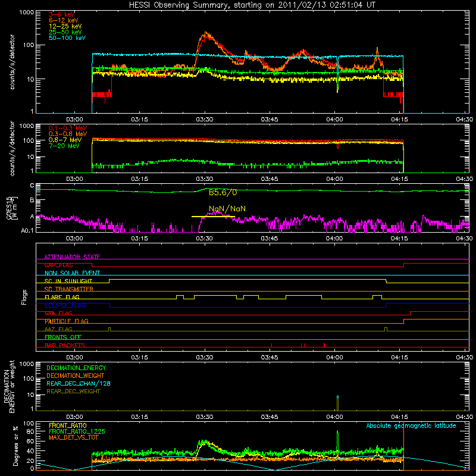Click the NaN/NaN annotation in GOES panel
This screenshot has height=476, width=476.
click(227, 209)
